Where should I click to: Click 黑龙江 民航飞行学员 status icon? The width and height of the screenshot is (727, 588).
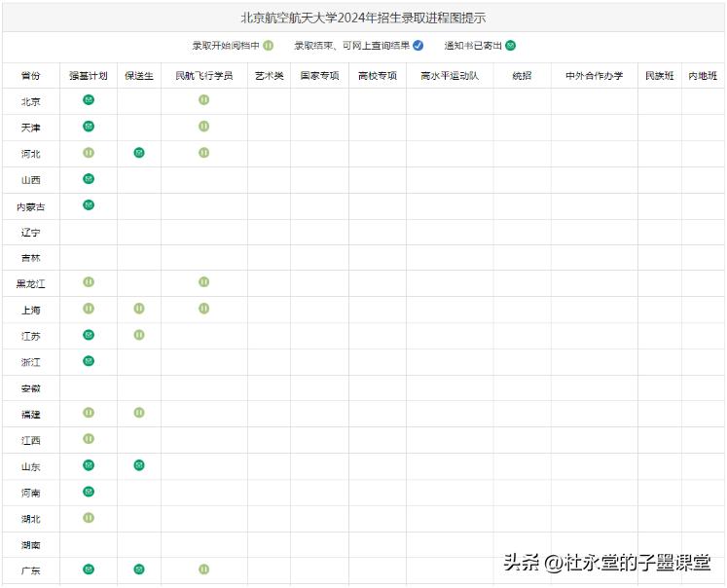tap(204, 282)
